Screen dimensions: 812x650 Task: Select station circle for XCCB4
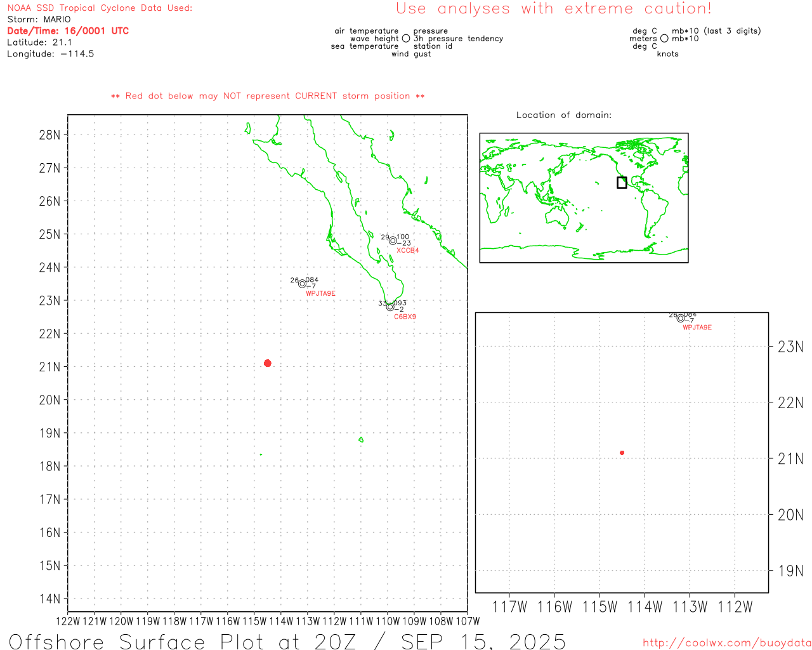(393, 241)
